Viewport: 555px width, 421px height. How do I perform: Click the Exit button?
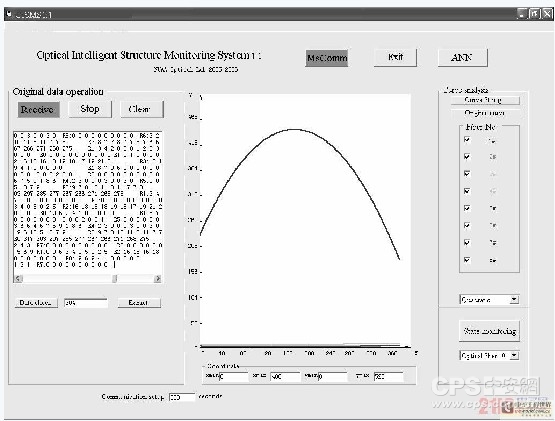pyautogui.click(x=395, y=57)
